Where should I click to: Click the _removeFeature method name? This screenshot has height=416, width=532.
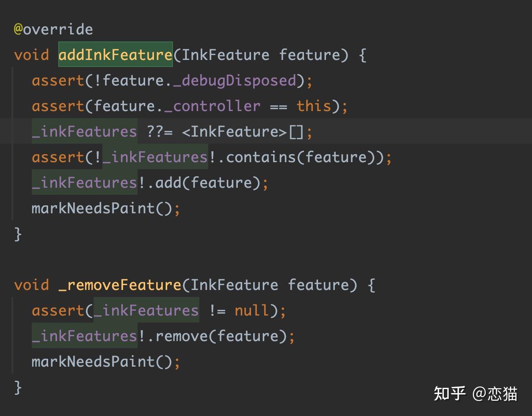tap(120, 285)
